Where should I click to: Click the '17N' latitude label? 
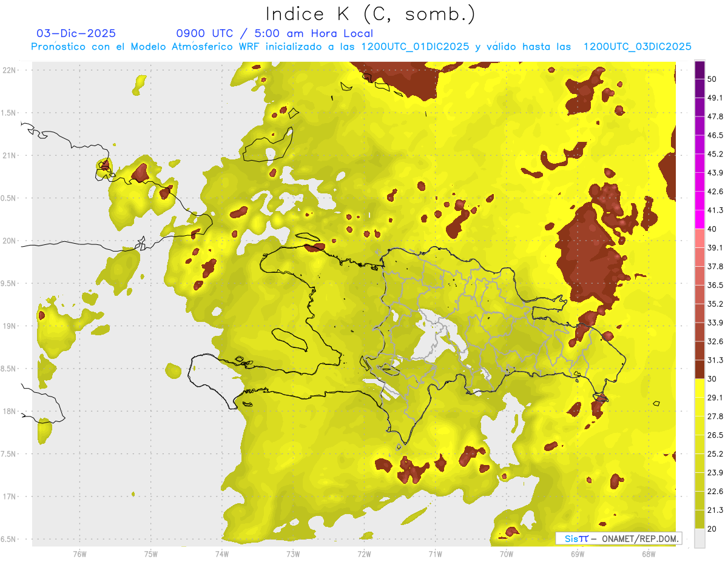[x=9, y=497]
